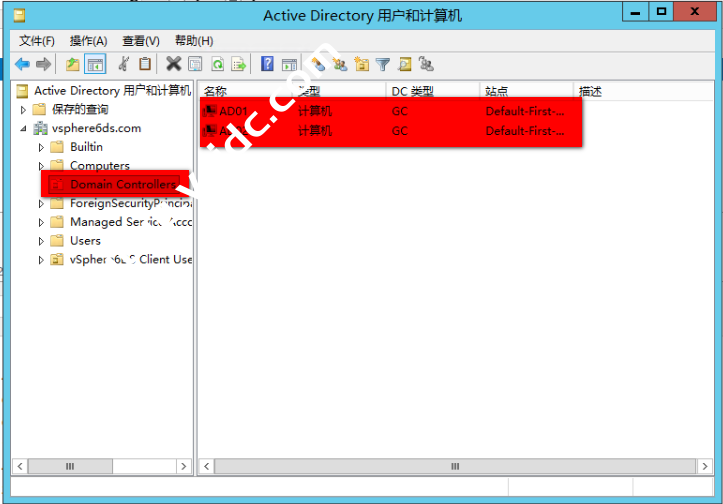Open the 文件(F) menu
The height and width of the screenshot is (504, 723).
click(x=37, y=41)
